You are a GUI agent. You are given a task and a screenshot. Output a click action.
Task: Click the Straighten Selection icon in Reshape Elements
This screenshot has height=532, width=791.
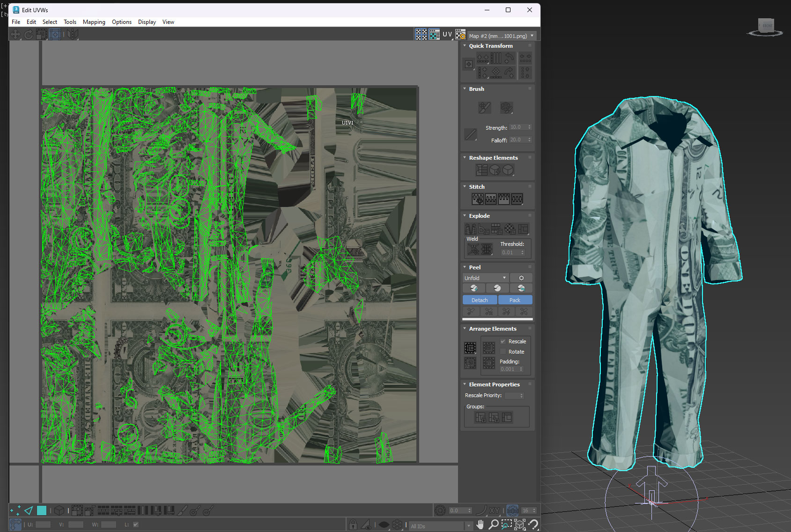(481, 170)
